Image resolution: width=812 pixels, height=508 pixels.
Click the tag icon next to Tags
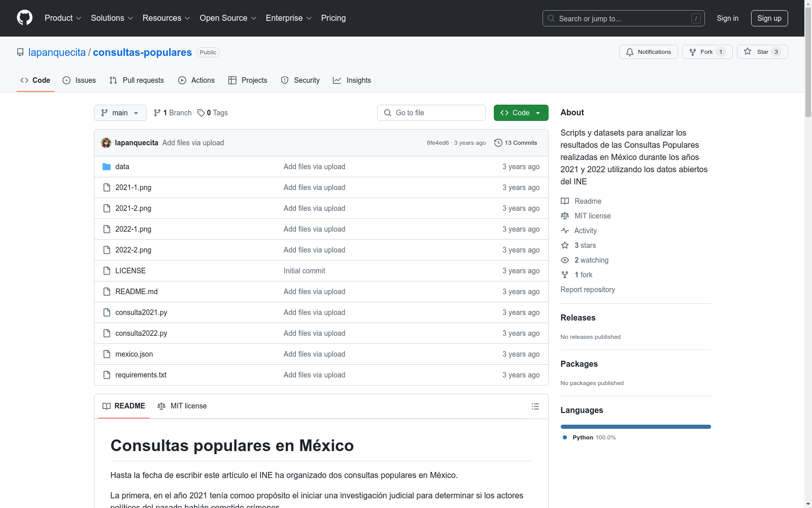coord(201,113)
